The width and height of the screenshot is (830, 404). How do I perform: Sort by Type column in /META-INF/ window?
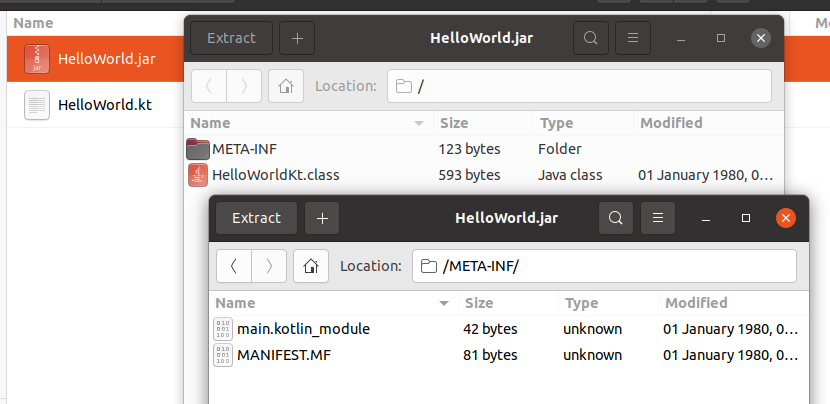pos(608,303)
